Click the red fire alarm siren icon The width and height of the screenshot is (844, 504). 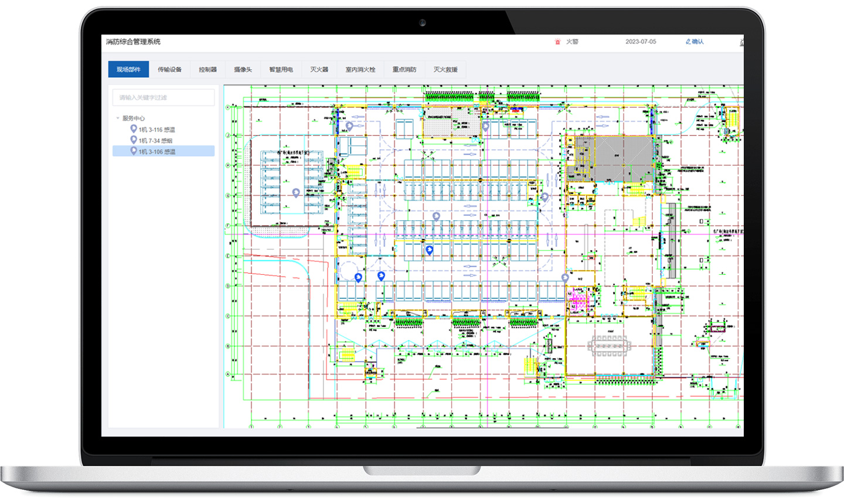558,42
